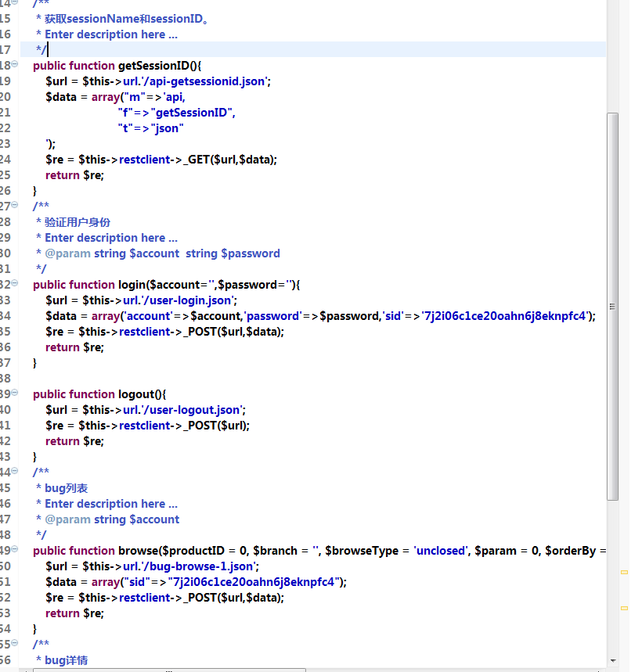Viewport: 631px width, 672px height.
Task: Click the bug列表 comment text
Action: (x=66, y=489)
